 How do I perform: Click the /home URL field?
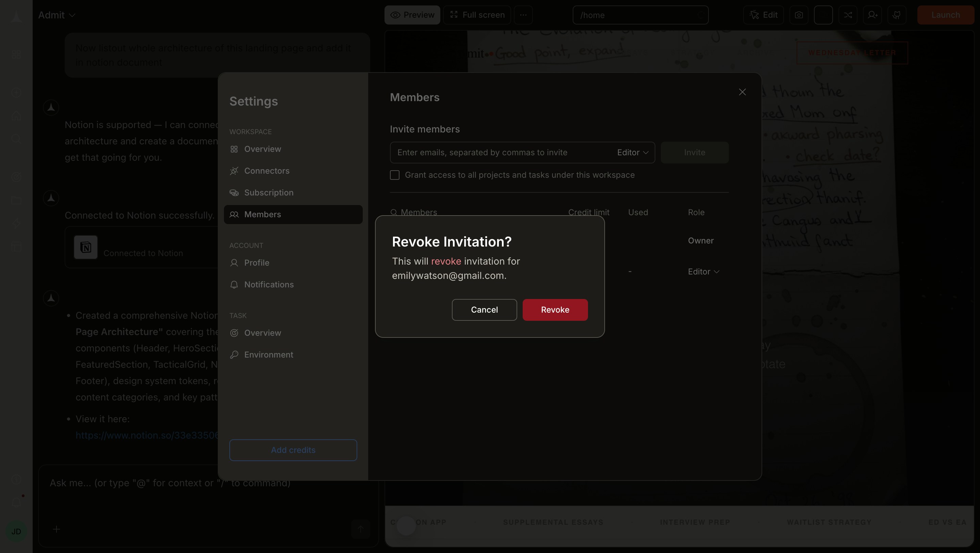(640, 15)
